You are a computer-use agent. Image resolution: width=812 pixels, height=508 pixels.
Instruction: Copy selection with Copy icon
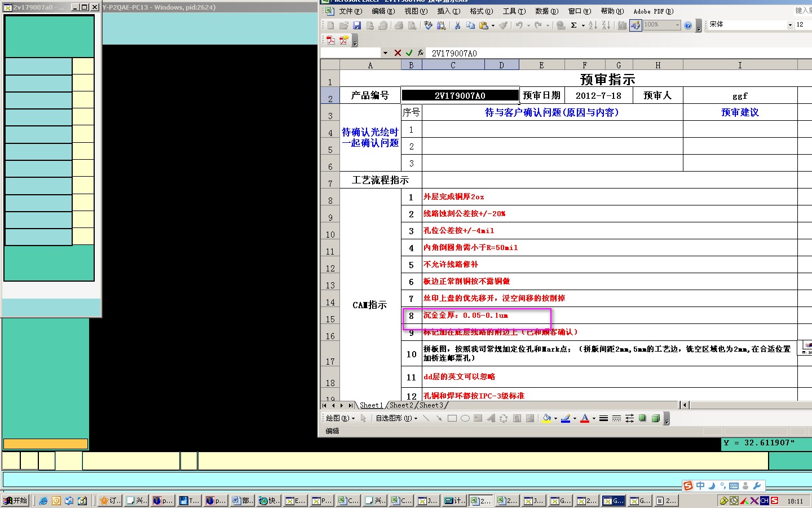tap(471, 25)
